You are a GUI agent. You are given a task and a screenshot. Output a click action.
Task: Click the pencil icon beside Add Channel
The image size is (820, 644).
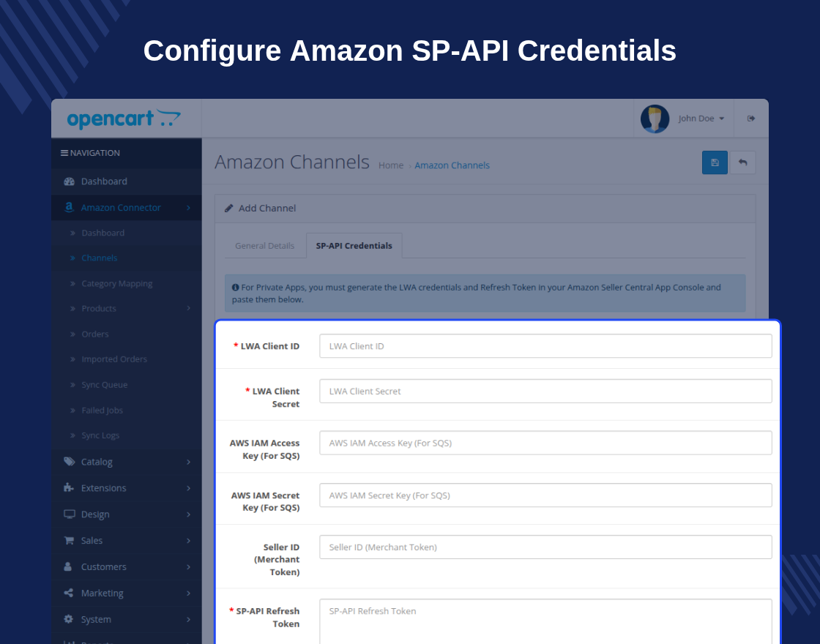[x=228, y=209]
